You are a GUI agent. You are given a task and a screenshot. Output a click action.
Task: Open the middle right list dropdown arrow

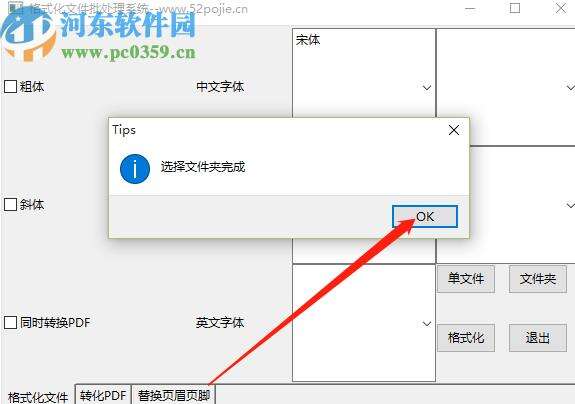click(x=570, y=205)
